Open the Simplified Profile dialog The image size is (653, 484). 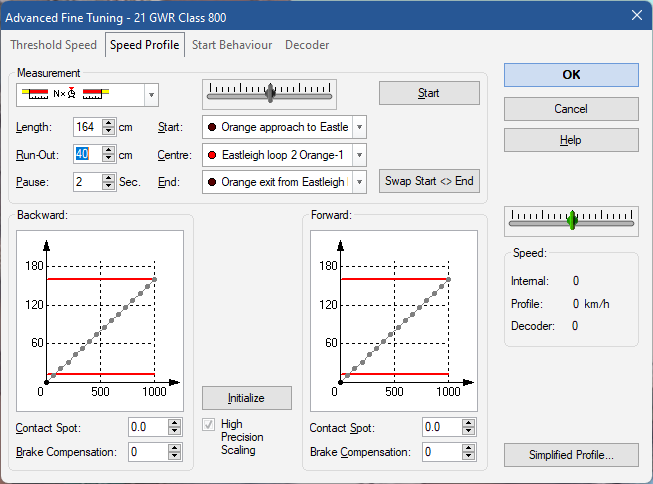[x=571, y=455]
